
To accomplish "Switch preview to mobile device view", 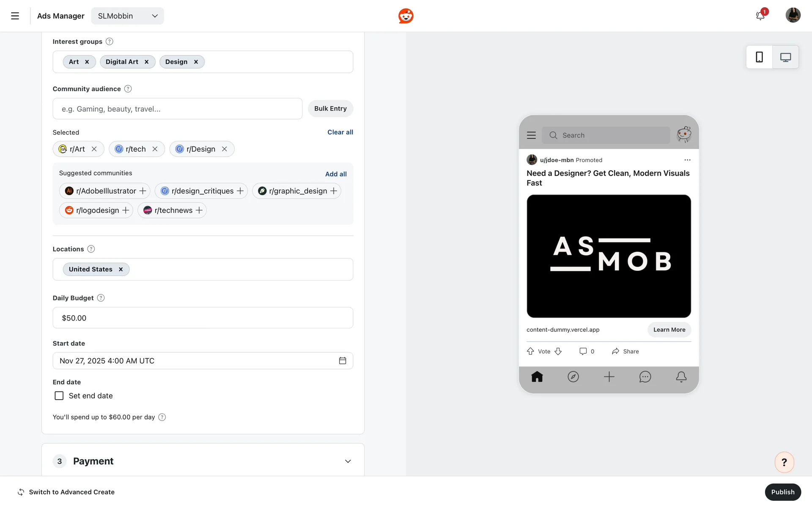I will [759, 57].
